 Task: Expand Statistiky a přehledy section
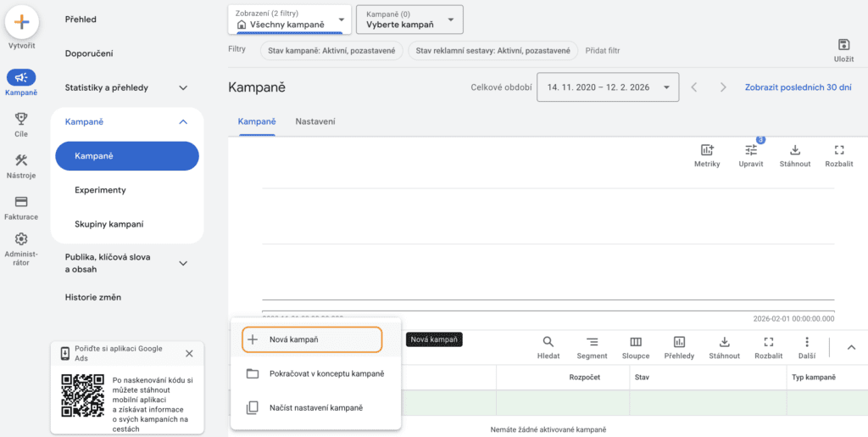[x=183, y=87]
